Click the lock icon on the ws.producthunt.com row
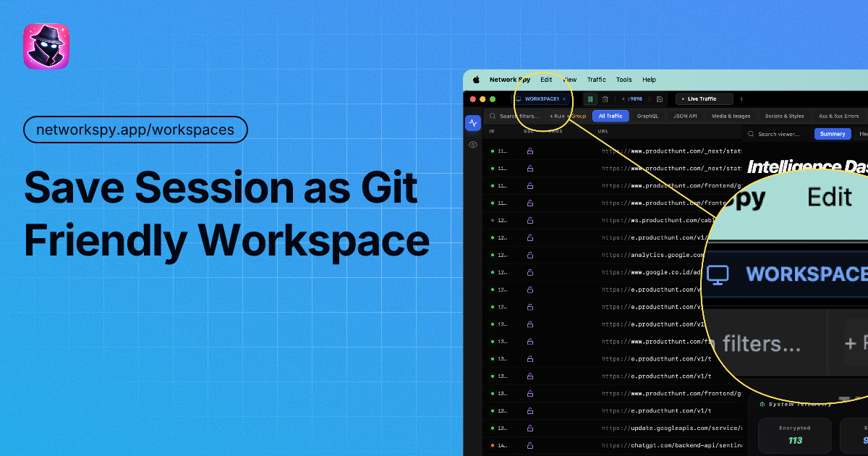 [529, 220]
